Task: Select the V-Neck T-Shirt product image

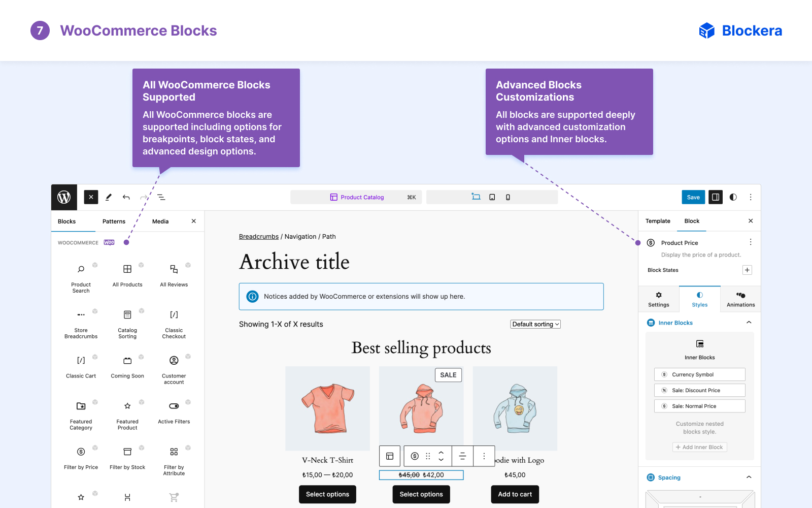Action: coord(327,408)
